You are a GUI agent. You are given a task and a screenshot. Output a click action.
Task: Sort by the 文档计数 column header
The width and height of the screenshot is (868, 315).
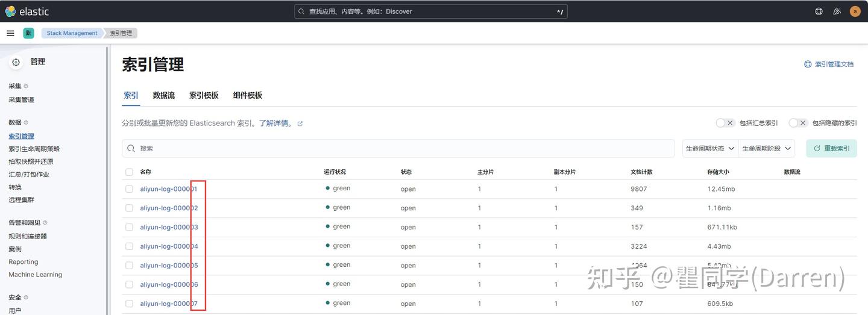(641, 172)
